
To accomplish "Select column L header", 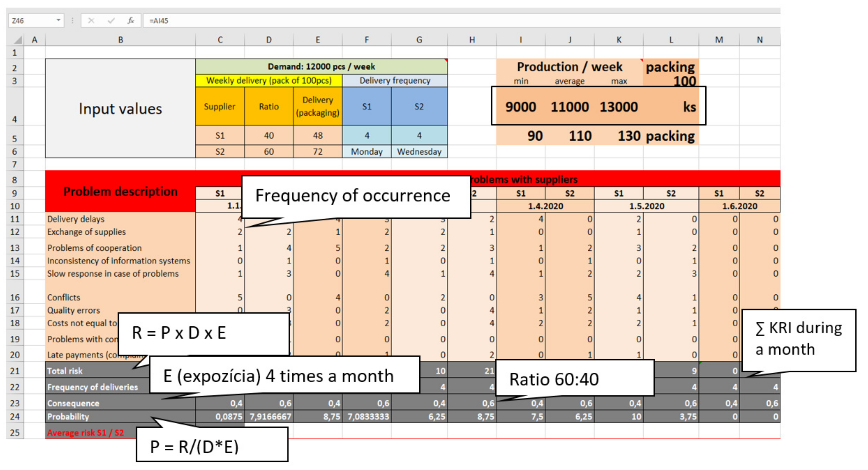I will pyautogui.click(x=671, y=40).
